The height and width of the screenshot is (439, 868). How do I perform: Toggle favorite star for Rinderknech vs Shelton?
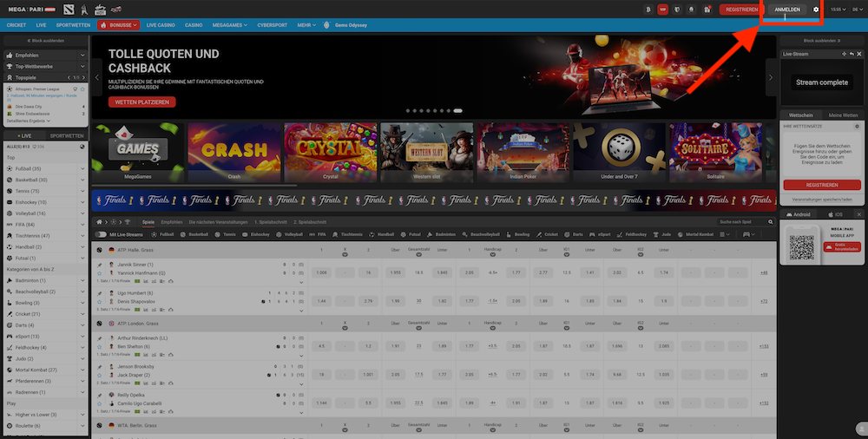pos(100,346)
